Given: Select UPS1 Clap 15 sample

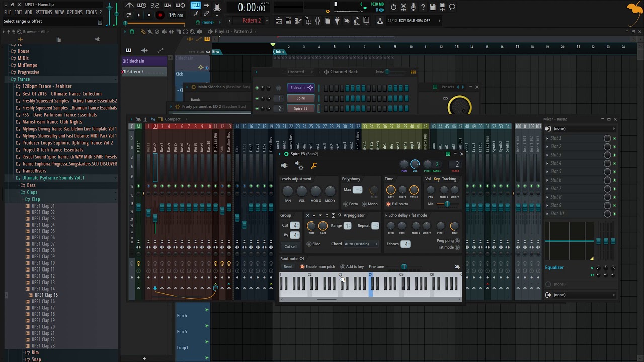Looking at the screenshot, I should (x=46, y=295).
